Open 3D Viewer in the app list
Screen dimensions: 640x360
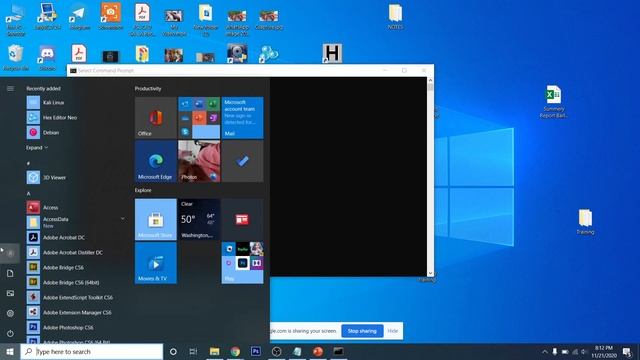(76, 178)
